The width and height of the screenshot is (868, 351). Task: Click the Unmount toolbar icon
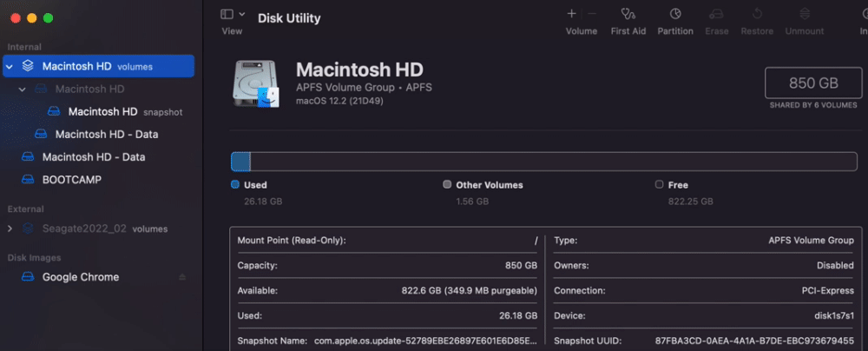click(x=805, y=14)
